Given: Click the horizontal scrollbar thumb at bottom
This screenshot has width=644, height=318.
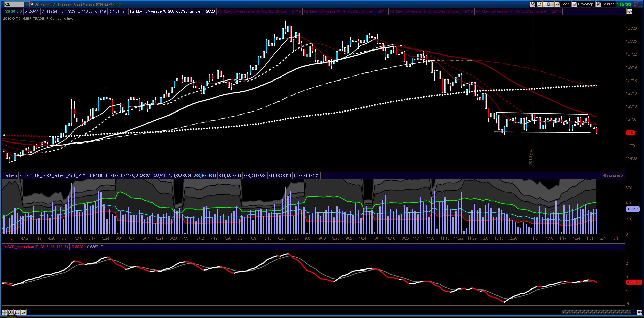Looking at the screenshot, I should point(597,312).
